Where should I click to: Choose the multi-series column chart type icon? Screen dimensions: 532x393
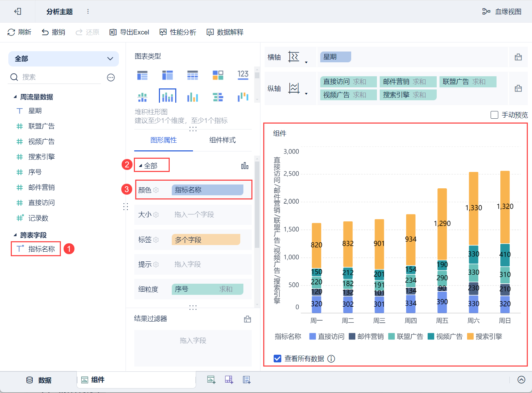pos(193,97)
